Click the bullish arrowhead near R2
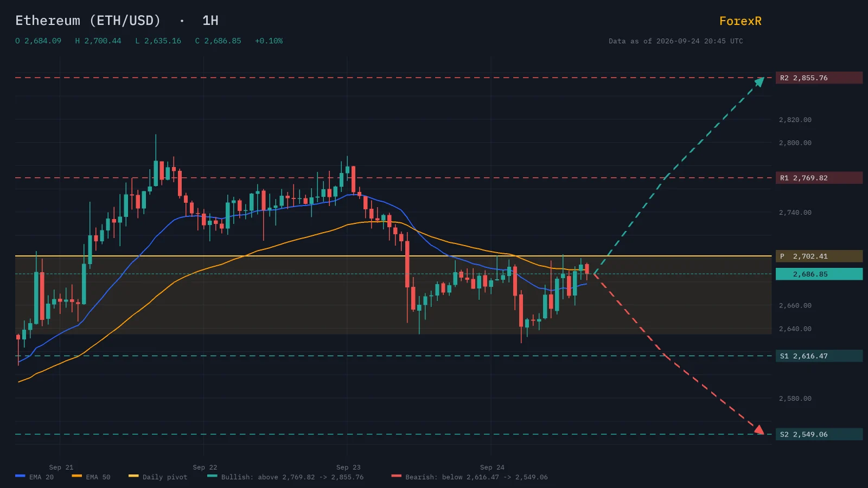Viewport: 868px width, 488px height. point(760,81)
